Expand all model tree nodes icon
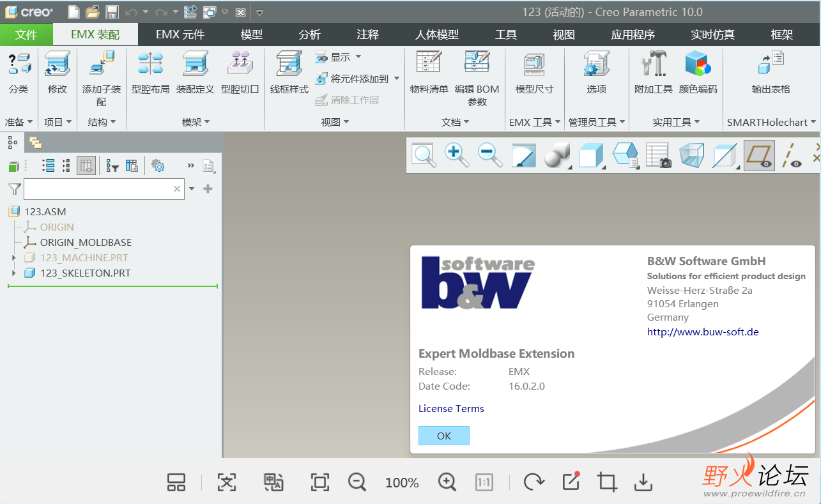 click(x=48, y=165)
